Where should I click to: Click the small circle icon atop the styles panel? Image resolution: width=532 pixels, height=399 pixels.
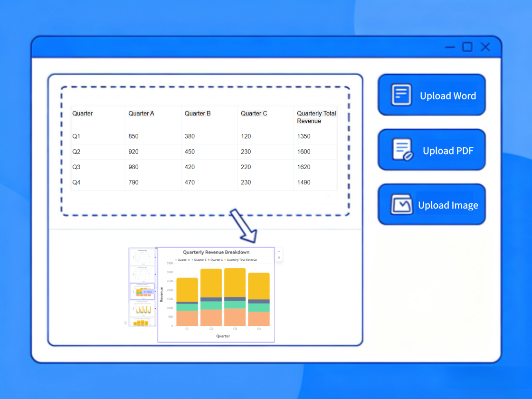tap(156, 248)
